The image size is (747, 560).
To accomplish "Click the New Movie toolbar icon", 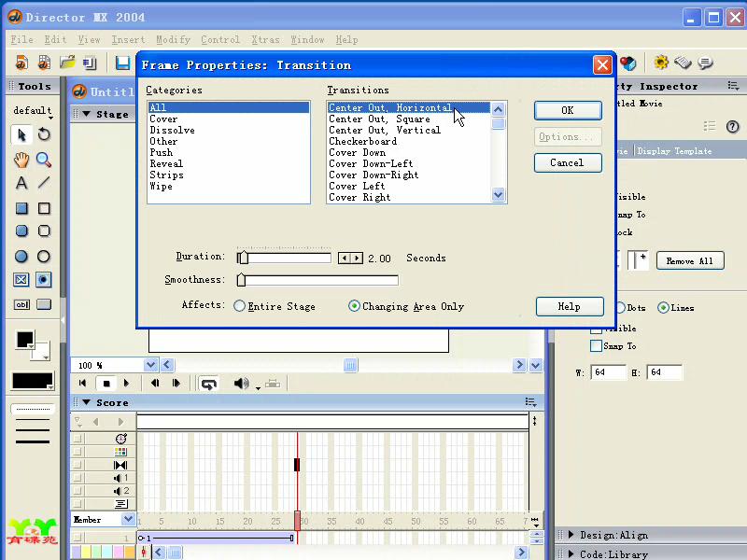I will pos(21,63).
